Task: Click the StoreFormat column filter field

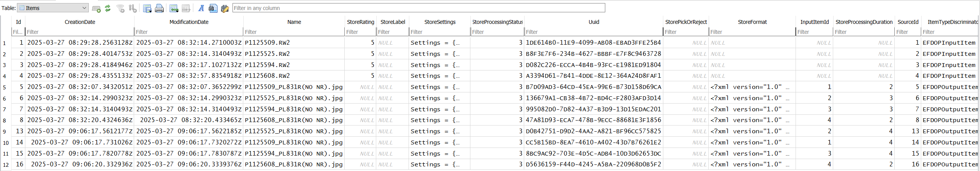Action: 752,32
